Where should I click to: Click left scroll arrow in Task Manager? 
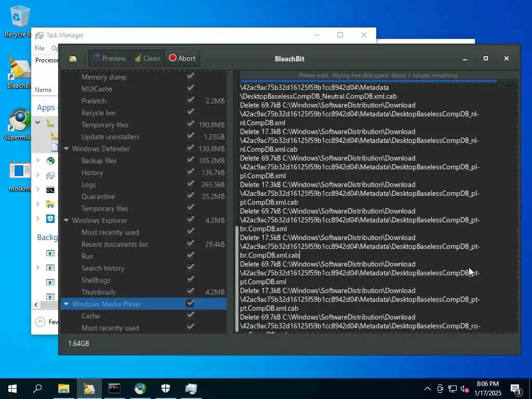click(36, 304)
